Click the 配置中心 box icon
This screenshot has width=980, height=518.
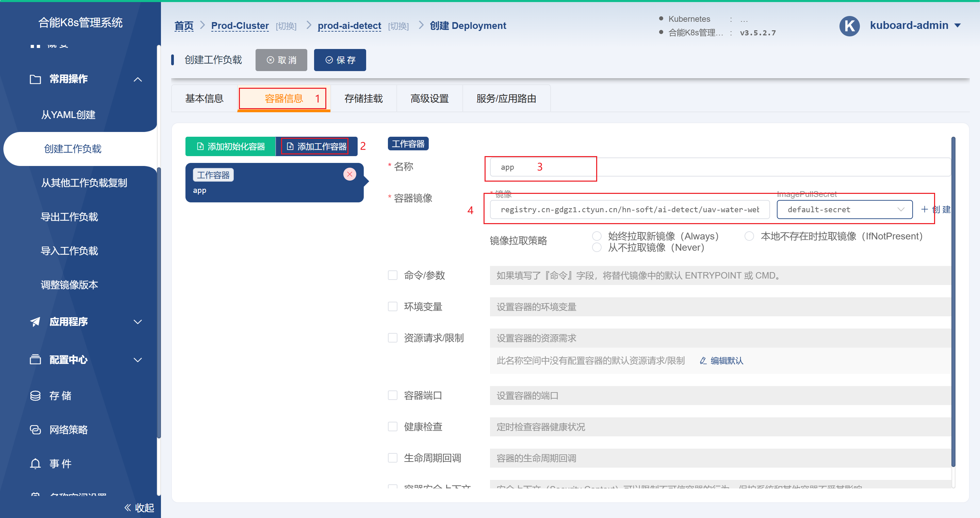click(x=35, y=360)
